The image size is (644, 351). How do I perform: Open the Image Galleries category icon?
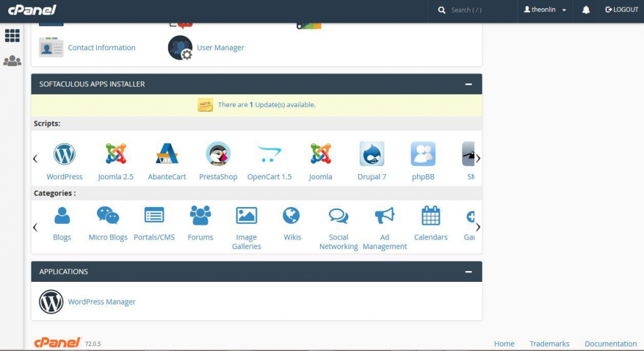[247, 216]
